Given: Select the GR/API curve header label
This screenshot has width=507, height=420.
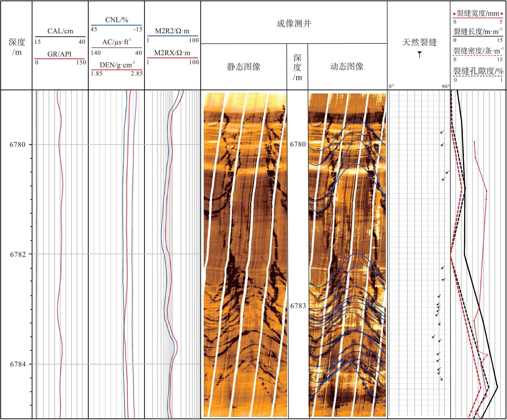Looking at the screenshot, I should pos(59,54).
